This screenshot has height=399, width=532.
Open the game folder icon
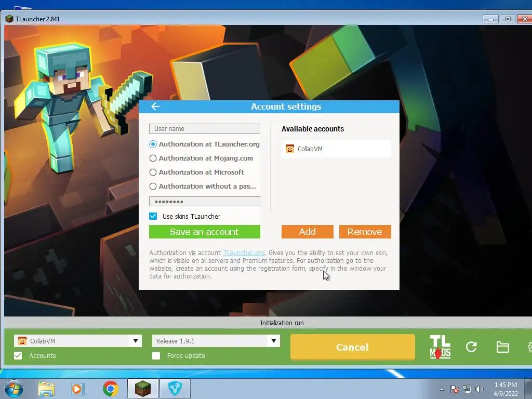[502, 347]
